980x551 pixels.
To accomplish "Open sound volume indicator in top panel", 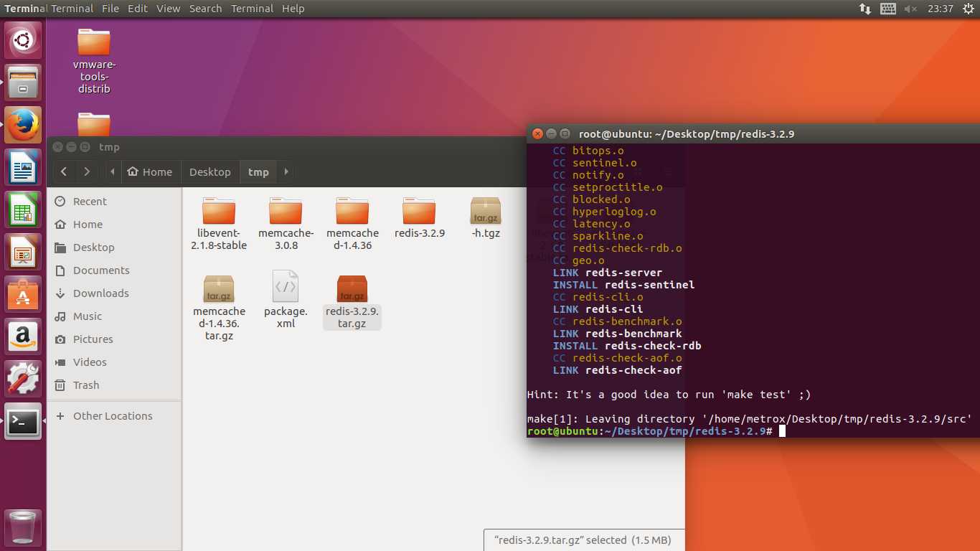I will click(911, 9).
